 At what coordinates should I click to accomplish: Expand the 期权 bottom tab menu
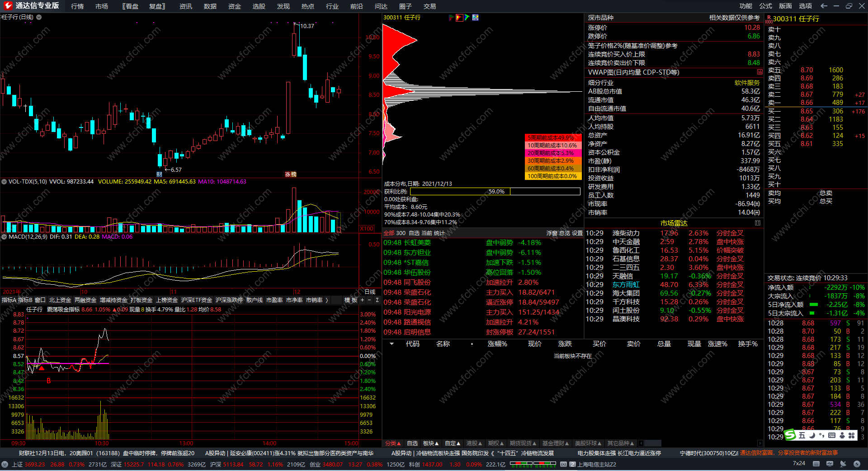point(496,443)
